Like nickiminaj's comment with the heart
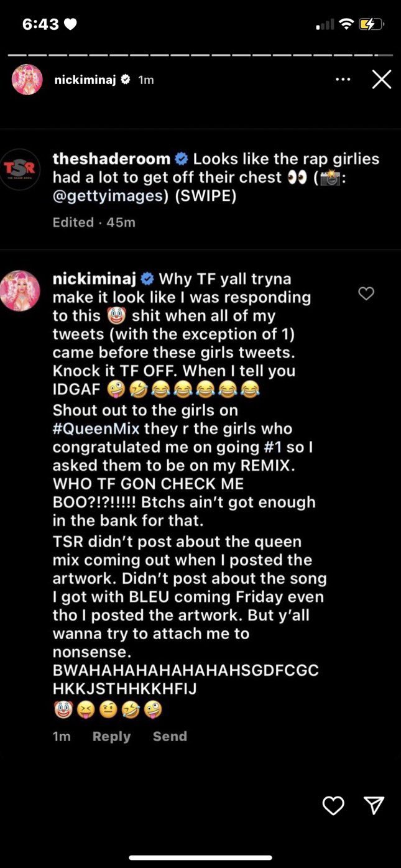Screen dimensions: 401x868 click(x=367, y=293)
